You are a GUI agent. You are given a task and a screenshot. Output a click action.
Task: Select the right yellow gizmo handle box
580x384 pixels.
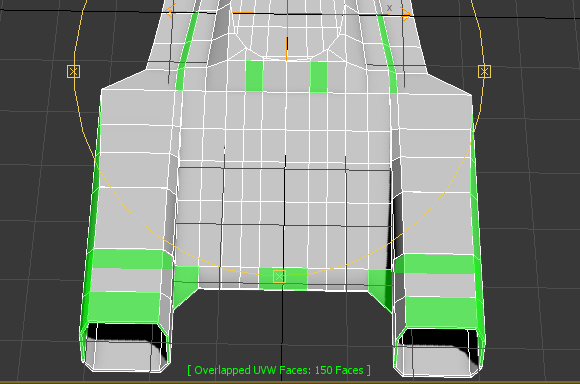tap(484, 71)
